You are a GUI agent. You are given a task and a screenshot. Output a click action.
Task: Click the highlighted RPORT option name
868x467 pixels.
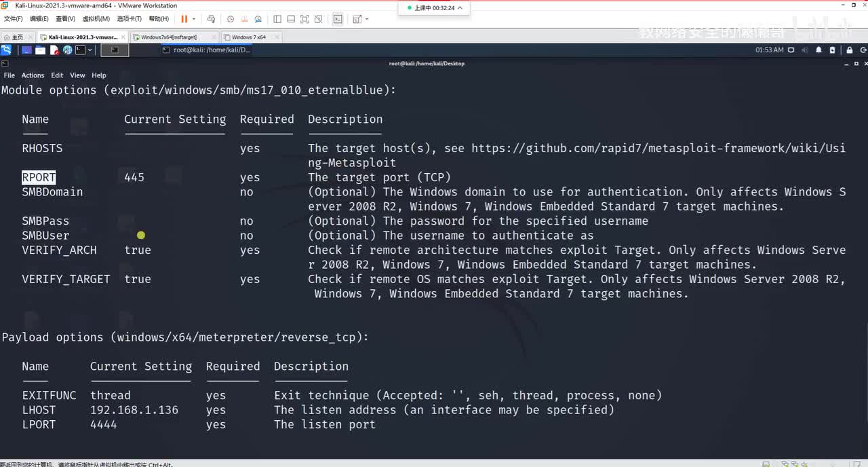tap(39, 177)
